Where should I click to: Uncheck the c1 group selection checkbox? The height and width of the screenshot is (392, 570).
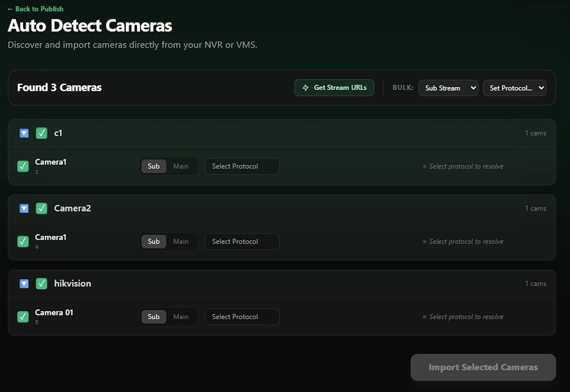pyautogui.click(x=41, y=133)
